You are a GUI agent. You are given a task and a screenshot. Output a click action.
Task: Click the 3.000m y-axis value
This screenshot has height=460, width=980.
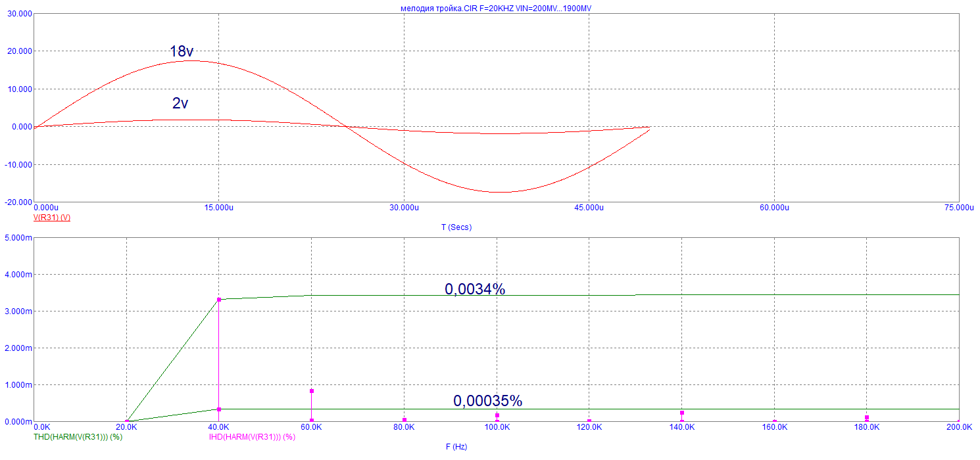[18, 311]
